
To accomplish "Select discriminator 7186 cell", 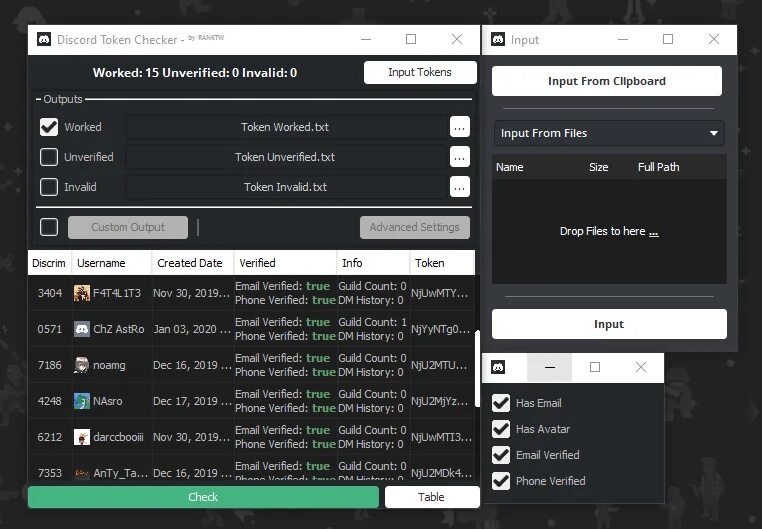I will tap(50, 365).
